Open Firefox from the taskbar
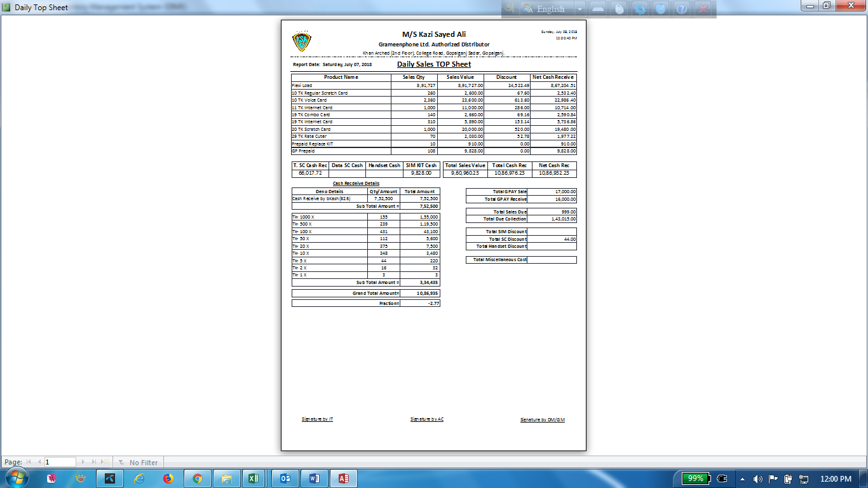 168,478
